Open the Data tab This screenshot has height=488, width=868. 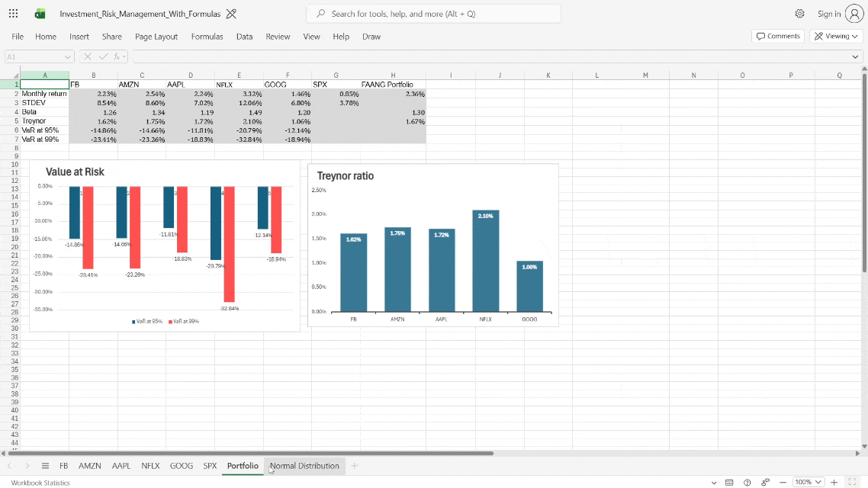pyautogui.click(x=244, y=37)
